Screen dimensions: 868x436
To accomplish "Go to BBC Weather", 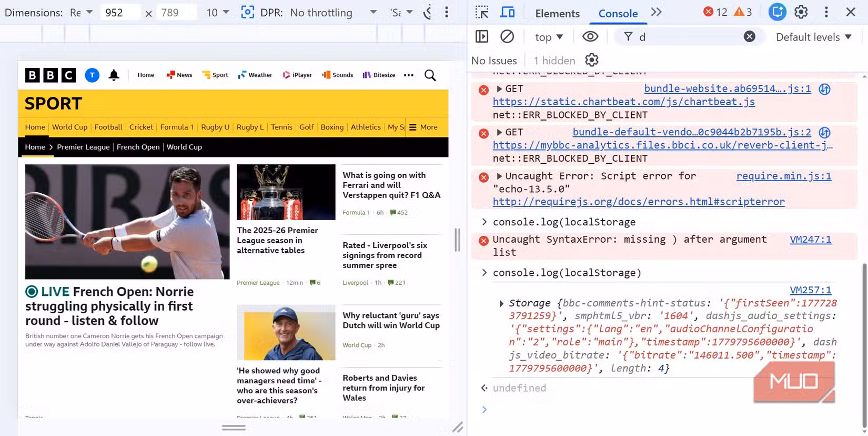I will pyautogui.click(x=255, y=75).
